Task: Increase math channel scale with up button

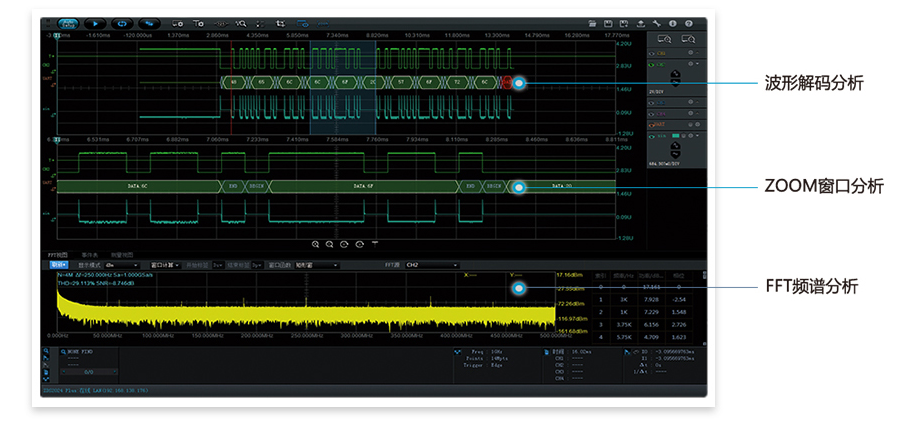Action: pos(675,146)
